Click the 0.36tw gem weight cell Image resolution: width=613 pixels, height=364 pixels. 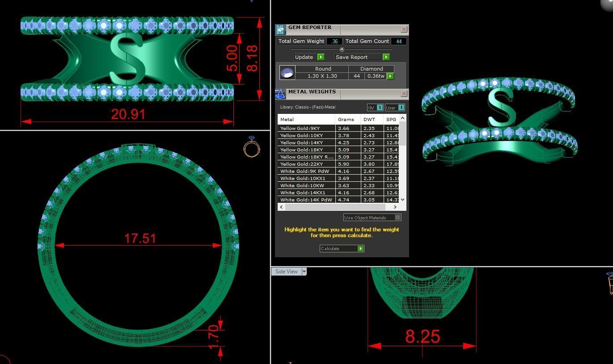[x=376, y=76]
